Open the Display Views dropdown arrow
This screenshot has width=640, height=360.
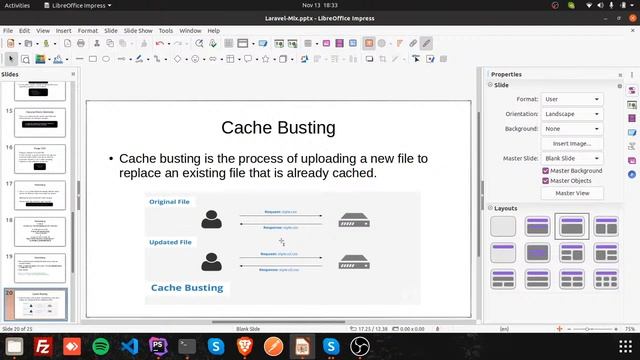253,44
